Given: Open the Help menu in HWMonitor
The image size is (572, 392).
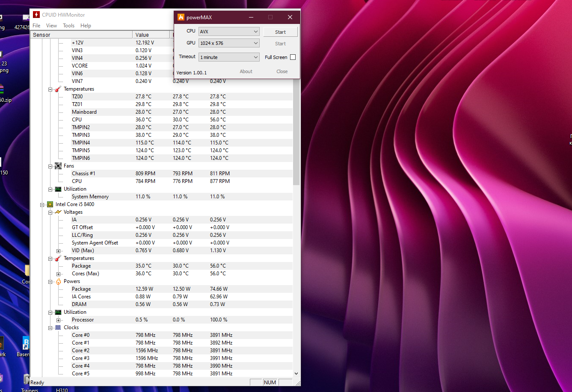Looking at the screenshot, I should pos(86,26).
